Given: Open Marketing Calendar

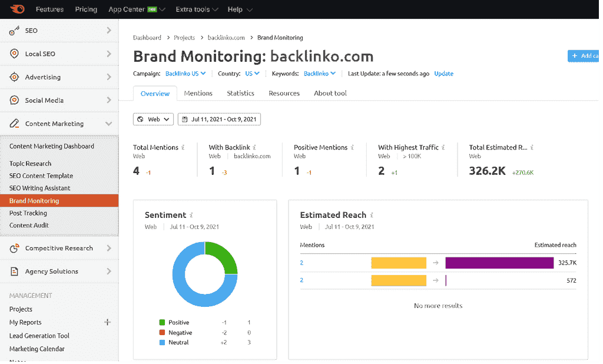Looking at the screenshot, I should pyautogui.click(x=37, y=349).
